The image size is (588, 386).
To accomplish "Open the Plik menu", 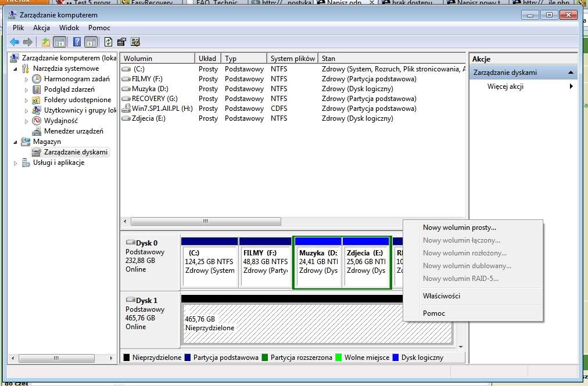I will [x=18, y=28].
